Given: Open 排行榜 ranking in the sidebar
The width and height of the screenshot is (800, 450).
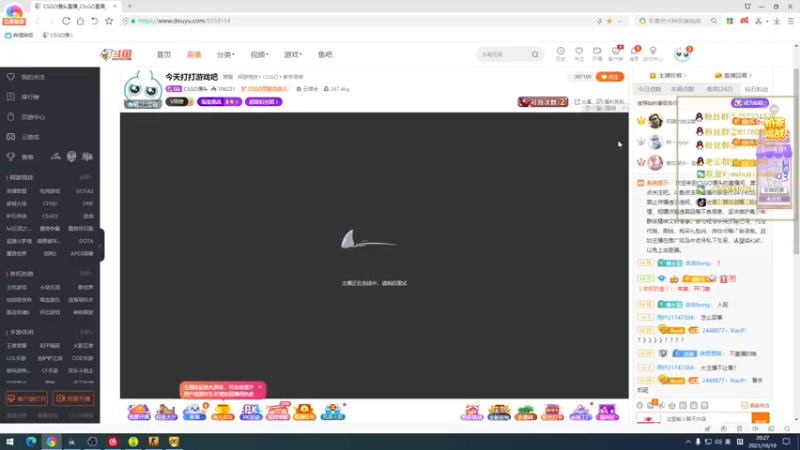Looking at the screenshot, I should point(31,97).
